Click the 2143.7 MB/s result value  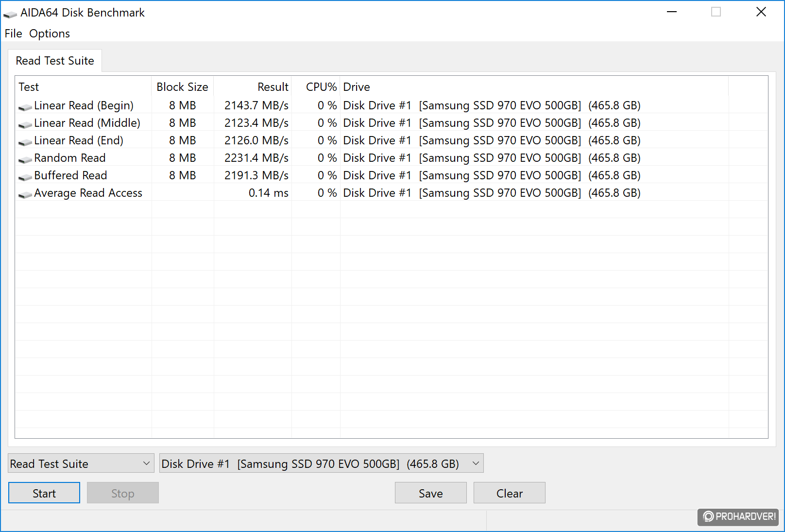[256, 105]
